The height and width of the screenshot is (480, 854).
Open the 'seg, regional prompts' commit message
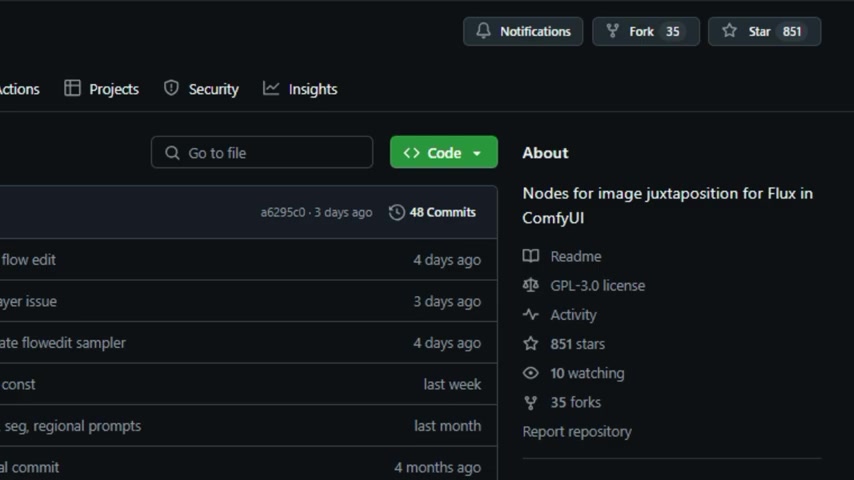click(x=72, y=426)
